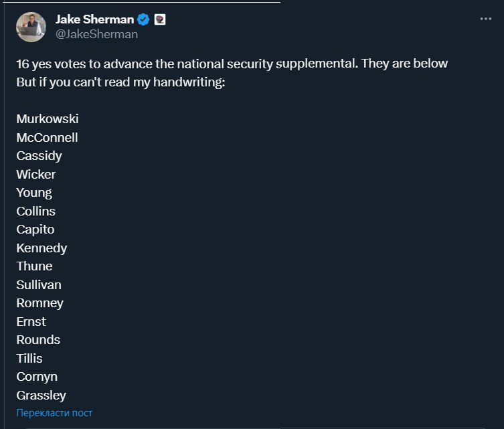This screenshot has width=504, height=429.
Task: Click the @JakeSherman handle
Action: (96, 34)
